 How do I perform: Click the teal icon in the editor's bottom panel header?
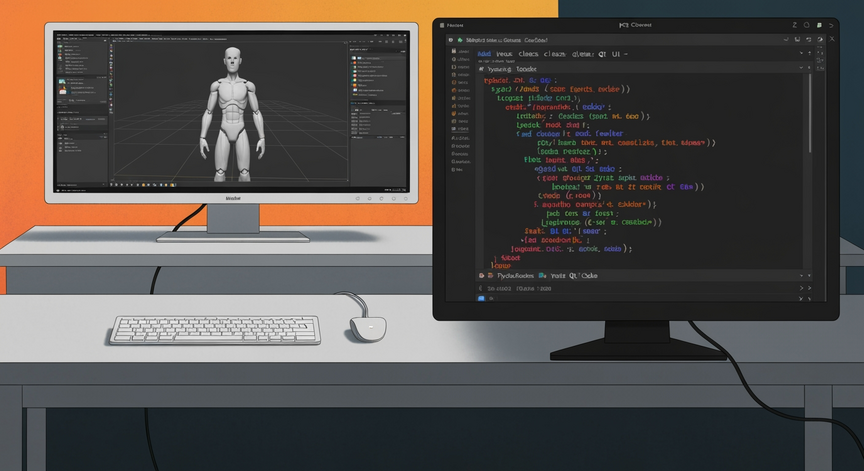pos(542,275)
